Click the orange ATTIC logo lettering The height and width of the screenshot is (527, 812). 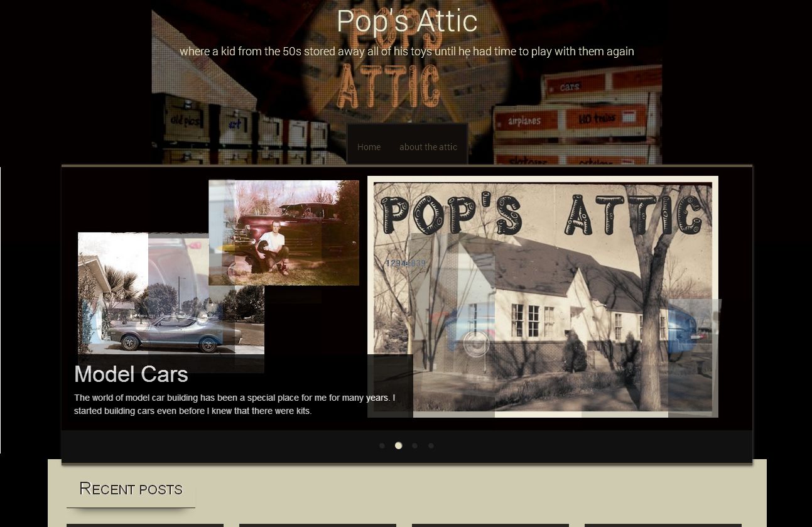click(388, 88)
